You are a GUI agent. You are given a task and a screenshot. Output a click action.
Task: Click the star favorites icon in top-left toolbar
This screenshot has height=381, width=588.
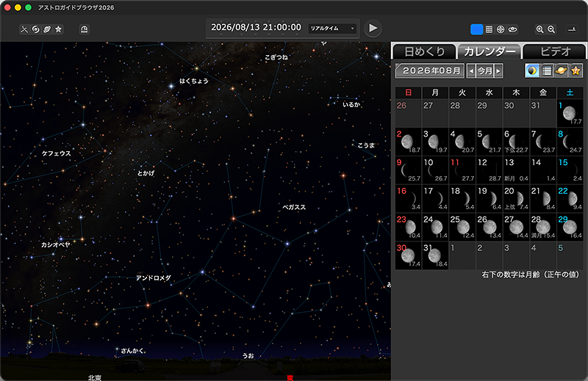[59, 29]
